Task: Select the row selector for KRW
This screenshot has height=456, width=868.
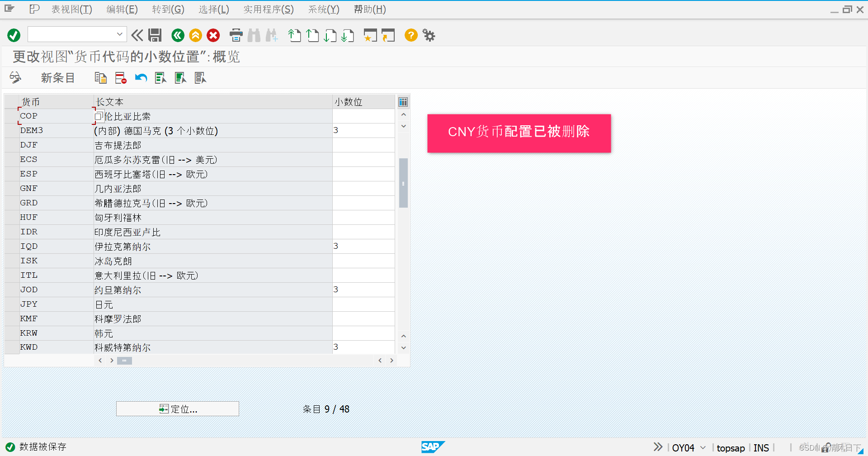Action: tap(12, 333)
